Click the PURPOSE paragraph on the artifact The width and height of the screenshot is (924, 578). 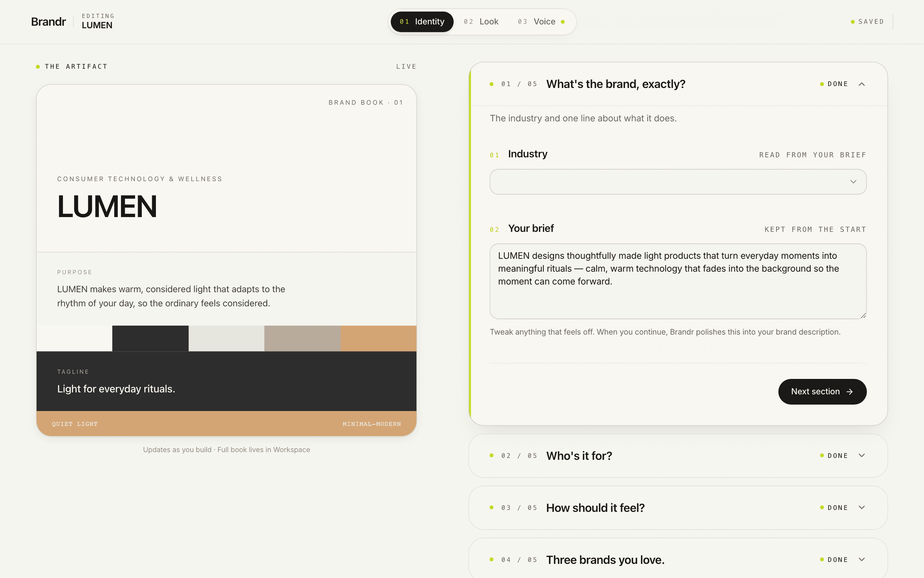pyautogui.click(x=171, y=296)
